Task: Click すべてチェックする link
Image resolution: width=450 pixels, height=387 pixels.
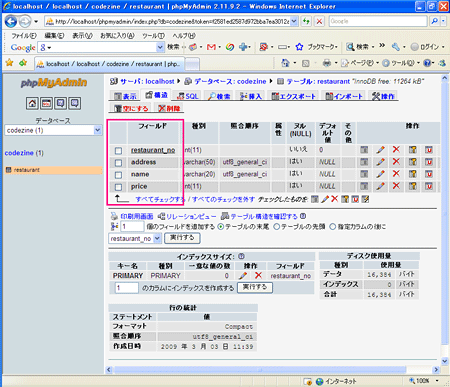Action: click(160, 199)
